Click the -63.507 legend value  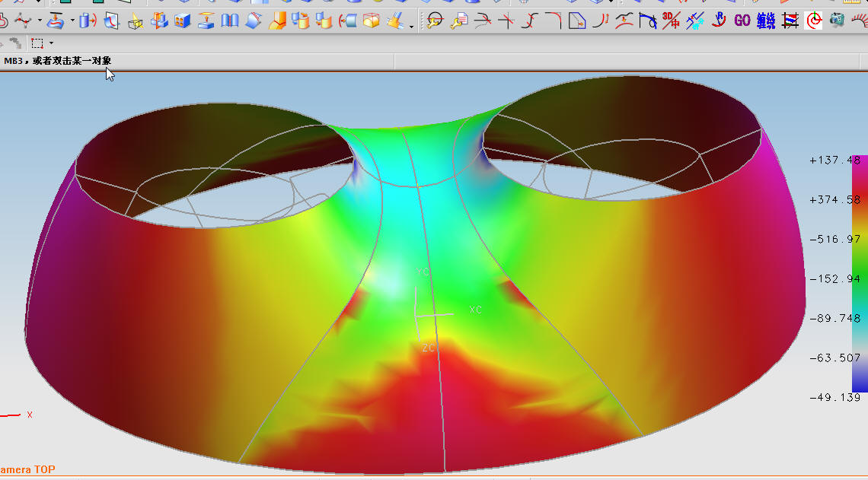click(x=834, y=358)
